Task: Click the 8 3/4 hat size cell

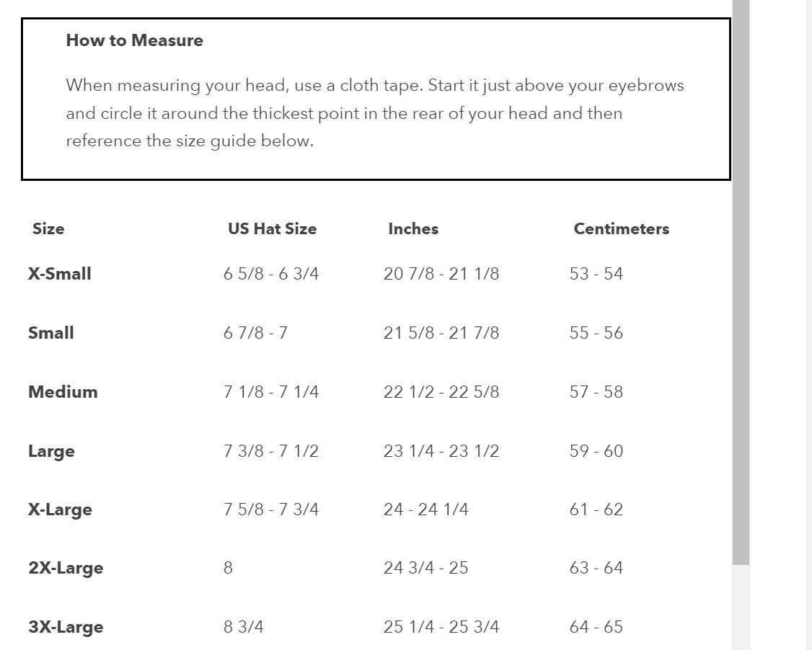Action: click(x=244, y=627)
